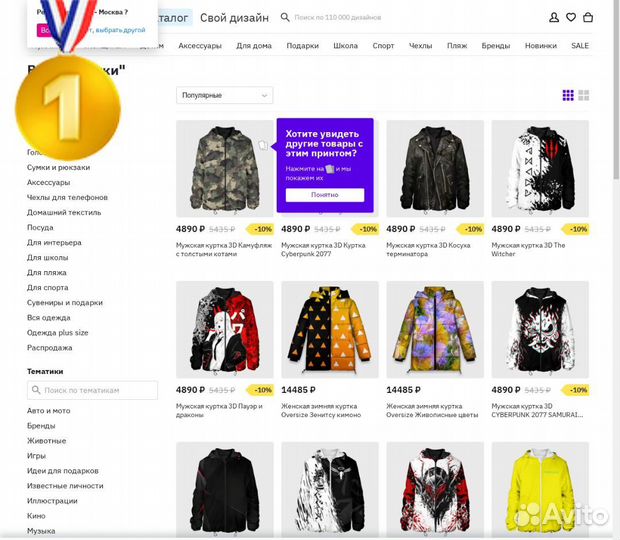Click the same-print icon on the camouflage jacket
This screenshot has width=620, height=540.
click(x=263, y=145)
